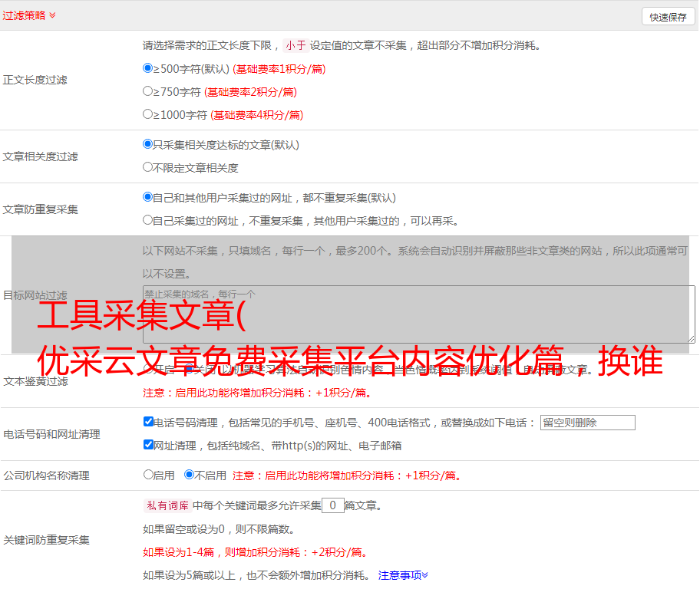This screenshot has height=589, width=700.
Task: Select 关闭 radio for 文本鉴黄过滤
Action: point(189,369)
